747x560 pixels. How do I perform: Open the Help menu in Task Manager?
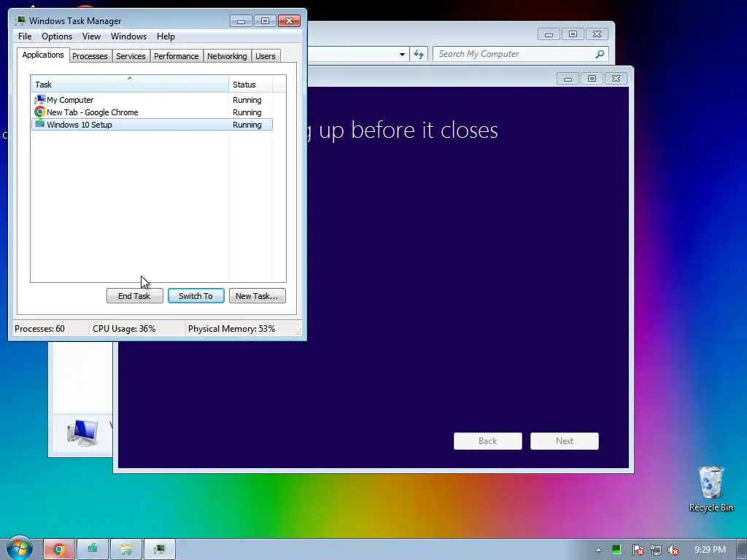(x=166, y=36)
